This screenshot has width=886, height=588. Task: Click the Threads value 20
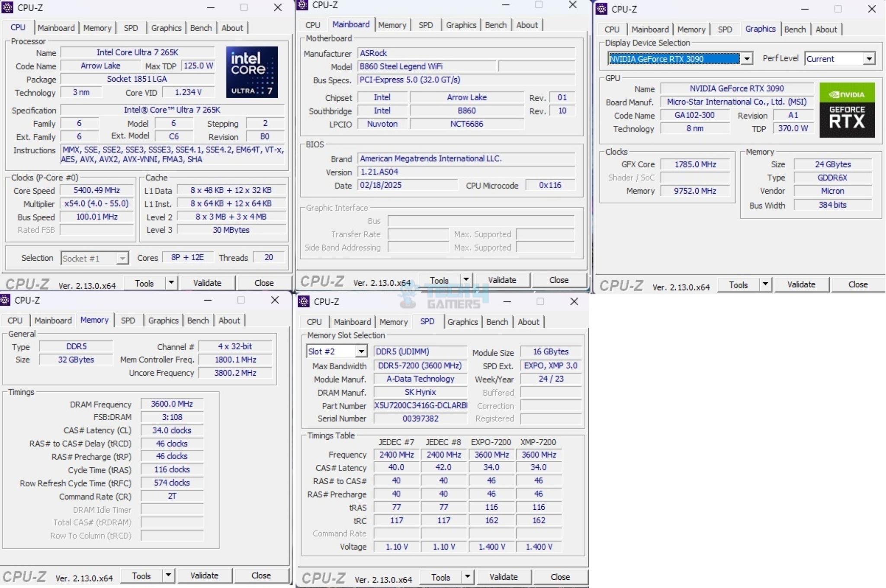[269, 258]
